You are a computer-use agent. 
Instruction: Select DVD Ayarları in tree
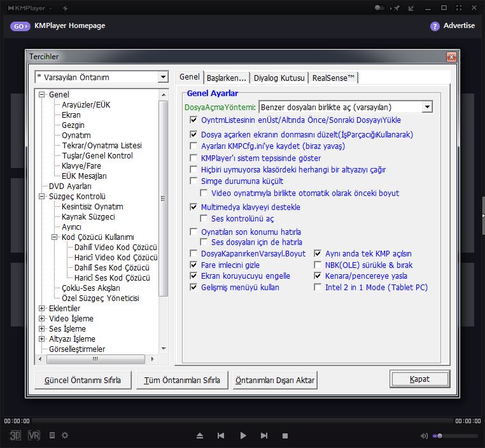coord(70,186)
